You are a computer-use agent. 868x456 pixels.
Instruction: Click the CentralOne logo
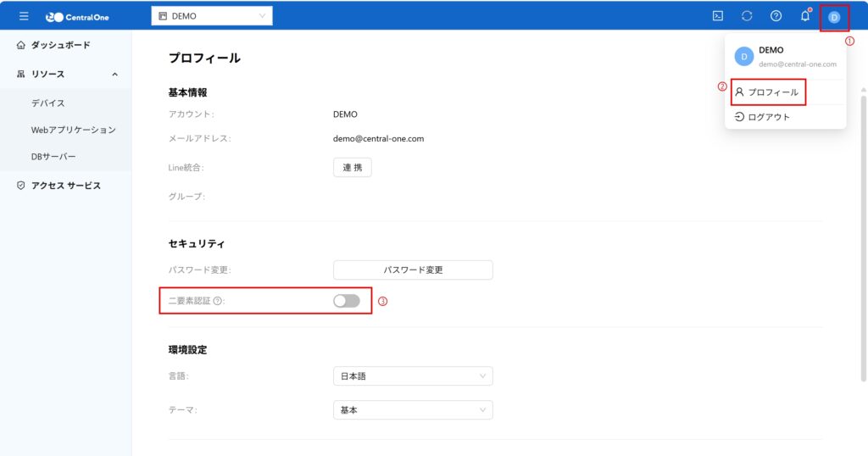[x=77, y=16]
